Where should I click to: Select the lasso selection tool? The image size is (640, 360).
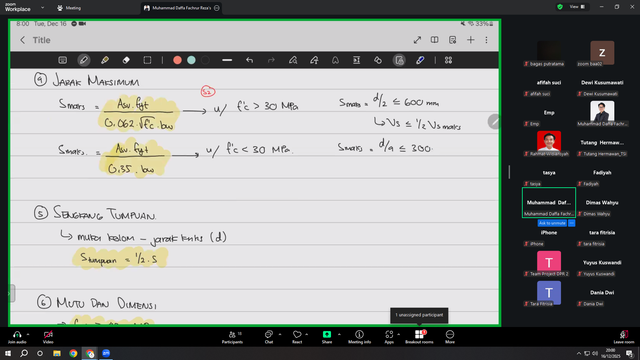[x=147, y=60]
